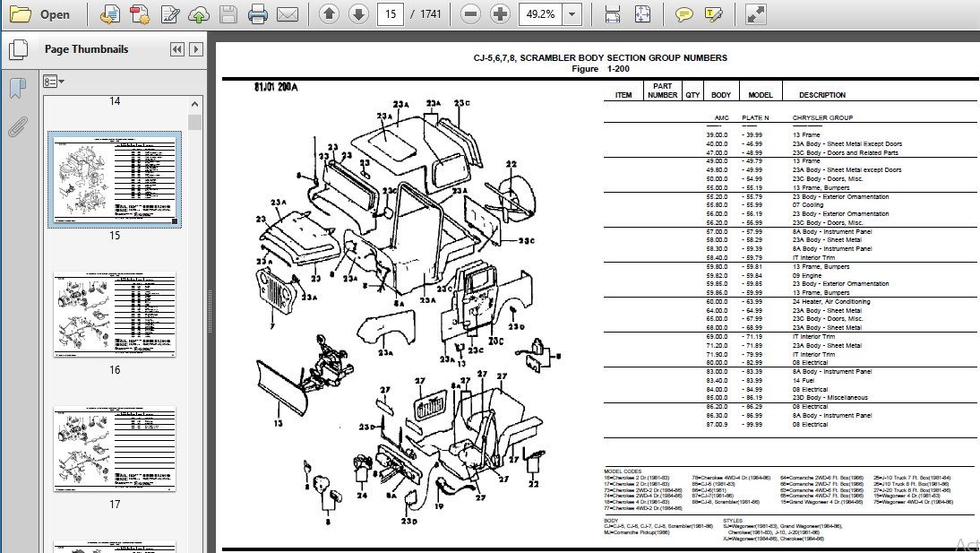980x553 pixels.
Task: Print the document with the printer icon
Action: click(257, 14)
